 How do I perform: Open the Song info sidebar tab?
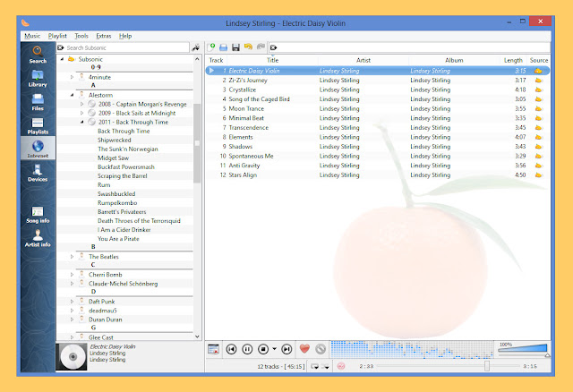click(x=38, y=215)
